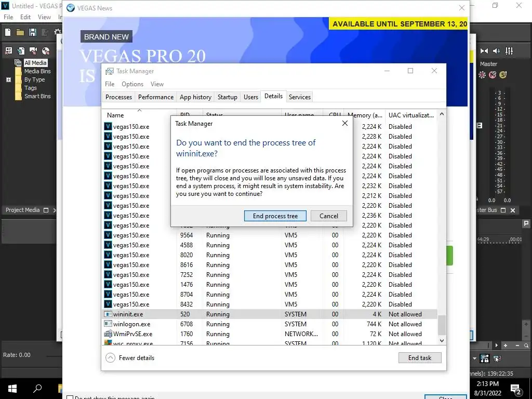This screenshot has height=399, width=532.
Task: Switch to the Services tab
Action: pyautogui.click(x=300, y=97)
